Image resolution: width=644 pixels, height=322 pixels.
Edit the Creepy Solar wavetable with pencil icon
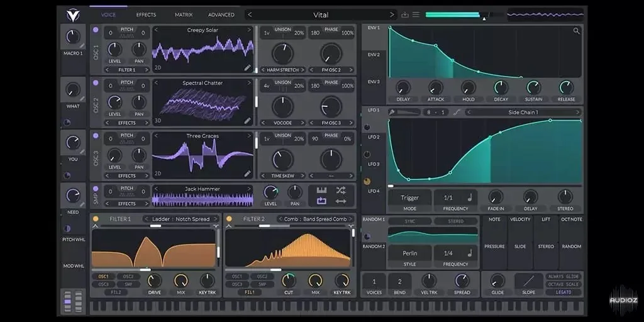point(247,68)
